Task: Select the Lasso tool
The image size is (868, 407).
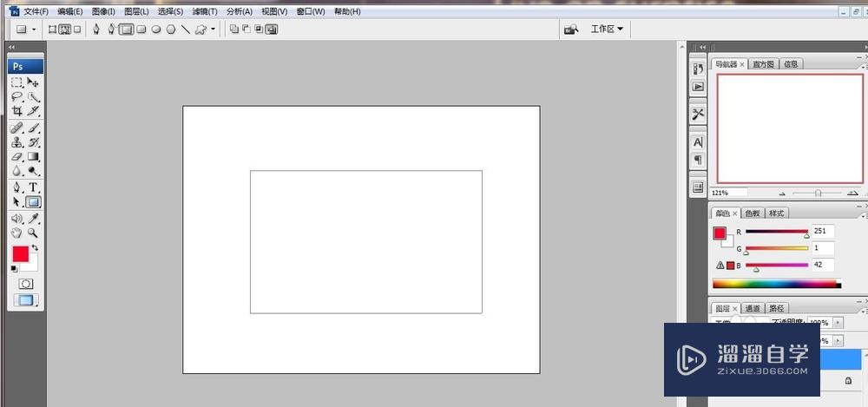Action: click(x=17, y=96)
